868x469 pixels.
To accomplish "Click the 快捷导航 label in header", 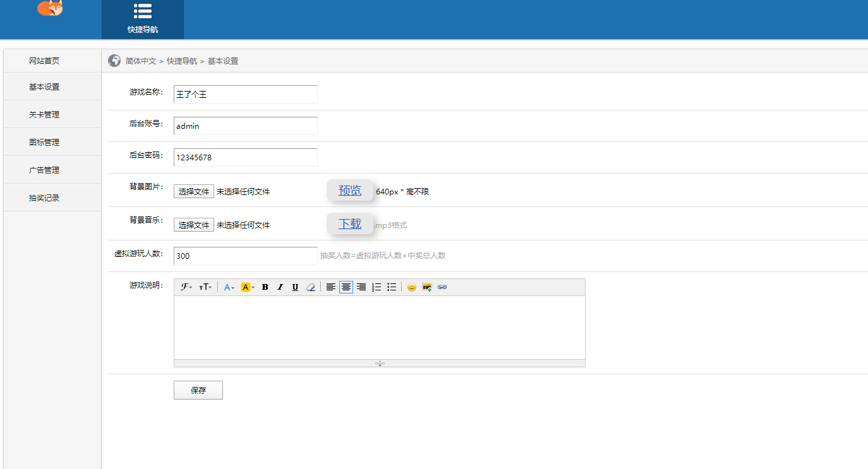I will tap(143, 30).
